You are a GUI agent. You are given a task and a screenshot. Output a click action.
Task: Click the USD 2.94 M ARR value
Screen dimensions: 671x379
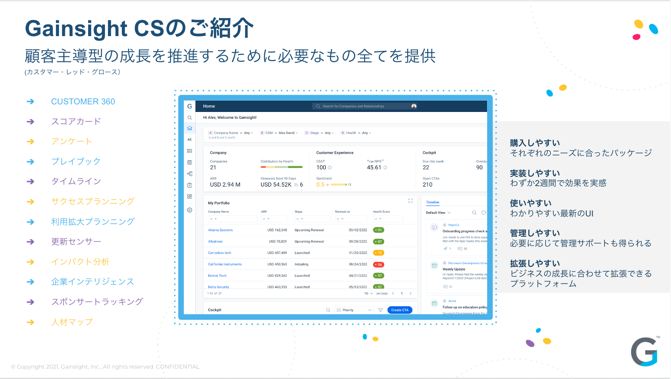click(225, 185)
